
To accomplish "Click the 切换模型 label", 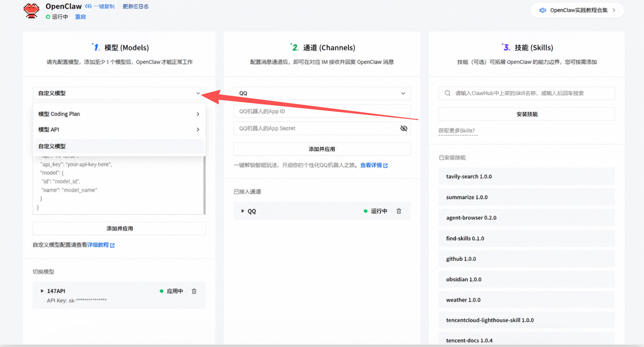I will (43, 272).
